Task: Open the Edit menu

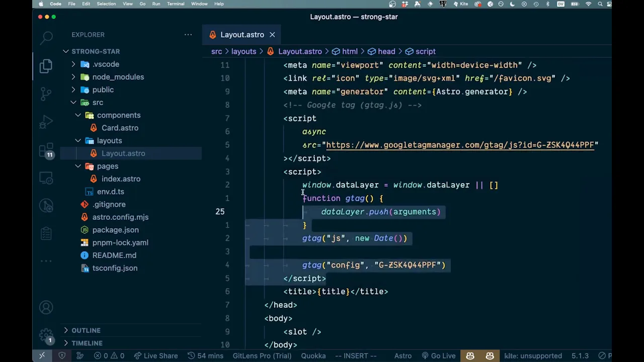Action: point(86,4)
